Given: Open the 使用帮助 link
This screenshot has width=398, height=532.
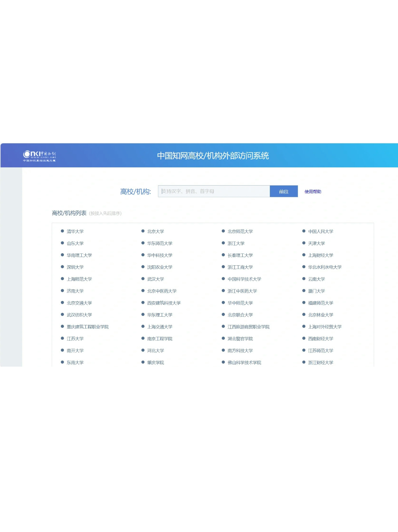Looking at the screenshot, I should (x=312, y=192).
